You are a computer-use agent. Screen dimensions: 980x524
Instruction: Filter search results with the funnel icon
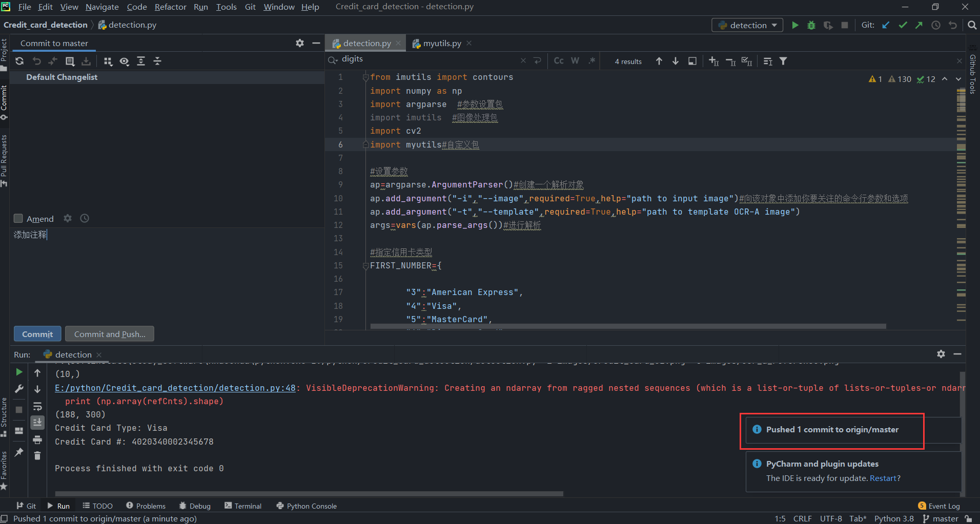(x=784, y=61)
